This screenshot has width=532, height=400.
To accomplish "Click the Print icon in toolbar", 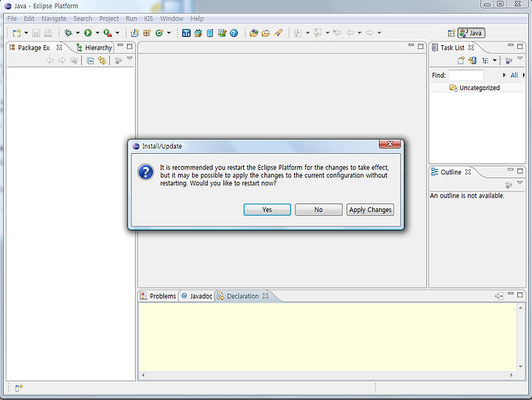I will pos(48,33).
